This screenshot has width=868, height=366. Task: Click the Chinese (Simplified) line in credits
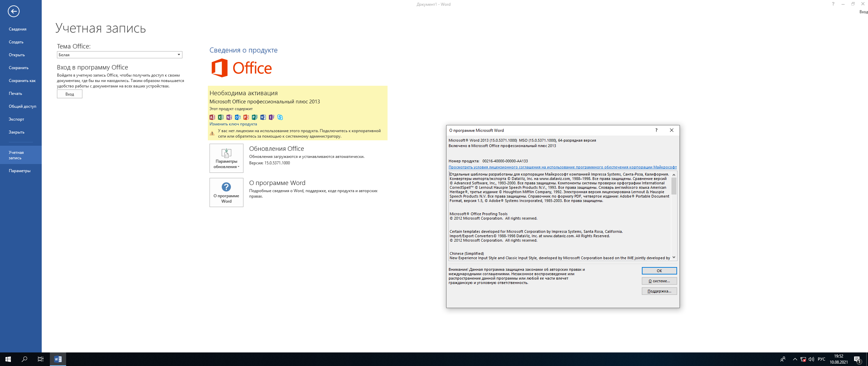[x=467, y=253]
